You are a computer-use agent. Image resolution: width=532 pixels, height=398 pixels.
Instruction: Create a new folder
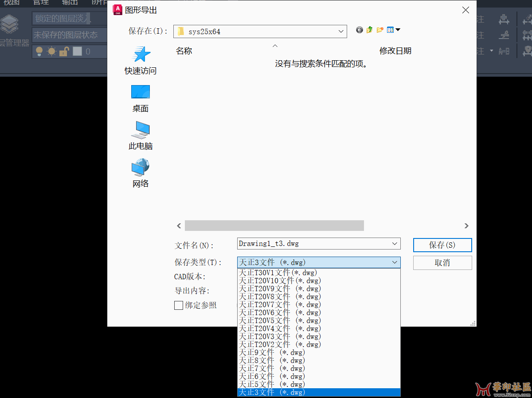point(380,30)
